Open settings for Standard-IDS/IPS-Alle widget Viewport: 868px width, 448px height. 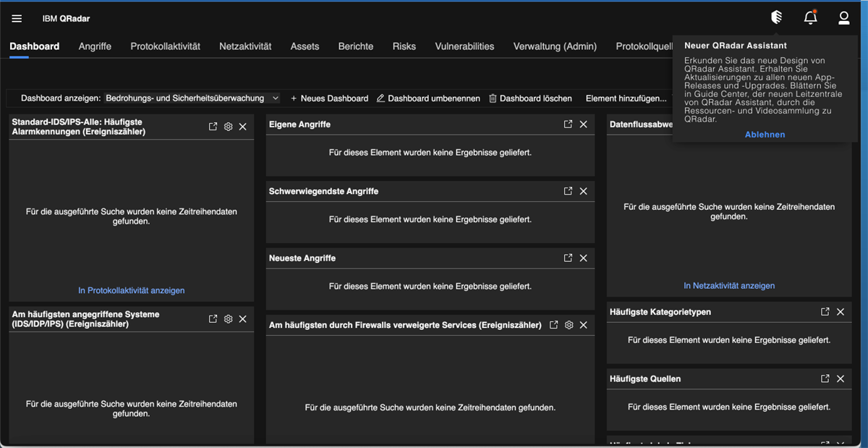pyautogui.click(x=228, y=127)
